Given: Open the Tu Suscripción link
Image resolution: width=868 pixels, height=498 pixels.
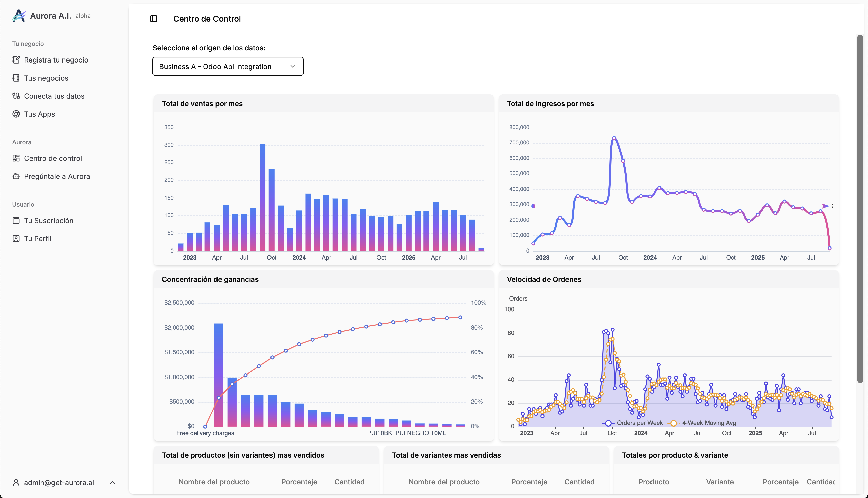Looking at the screenshot, I should [x=48, y=221].
